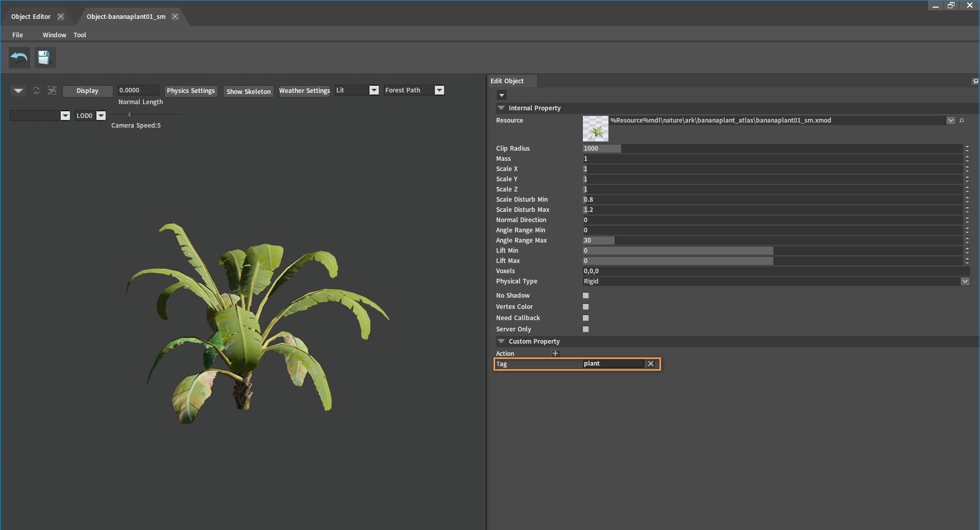Open the File menu
Screen dimensions: 980x530
[17, 35]
